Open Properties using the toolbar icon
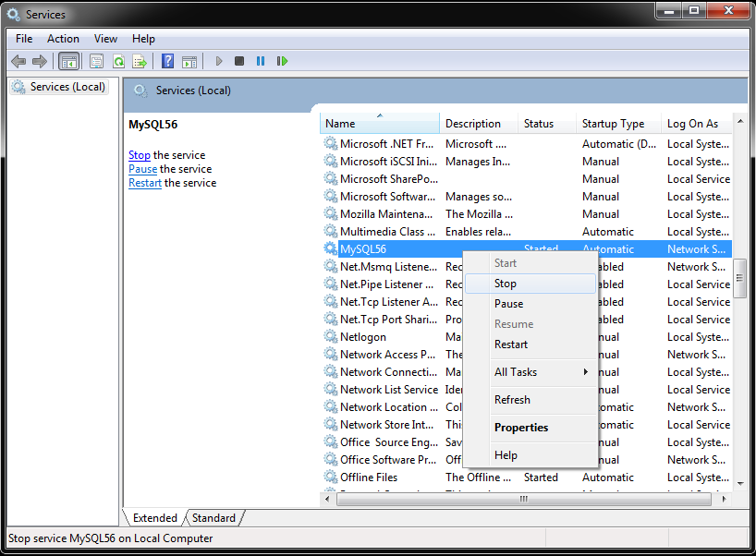The height and width of the screenshot is (556, 756). click(x=96, y=61)
